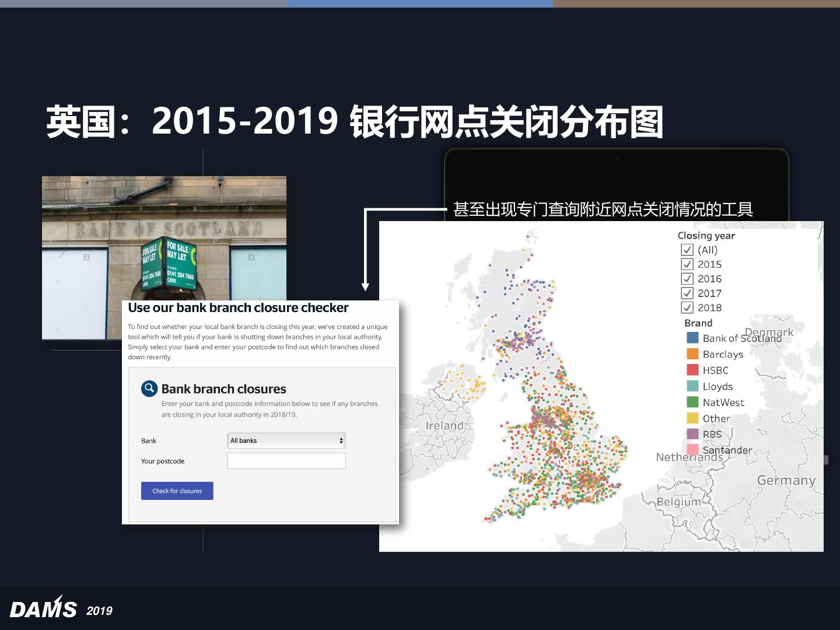Select the HSBC red color swatch

pos(692,370)
